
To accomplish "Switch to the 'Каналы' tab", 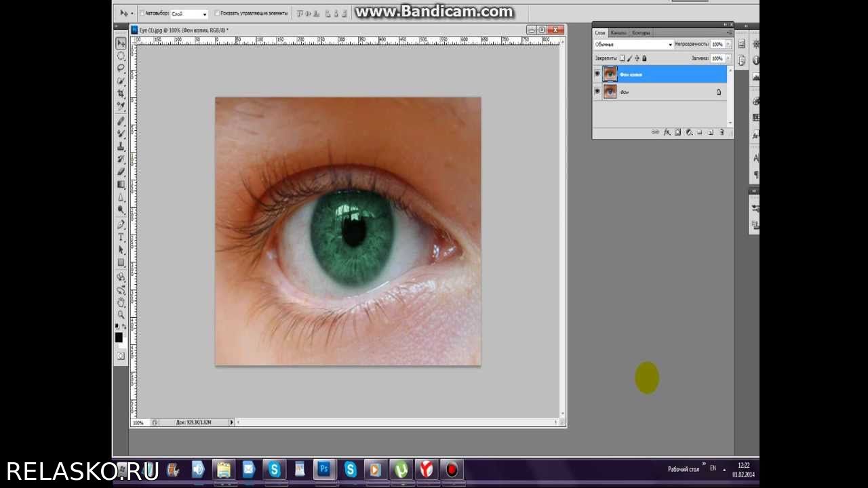I will coord(618,33).
